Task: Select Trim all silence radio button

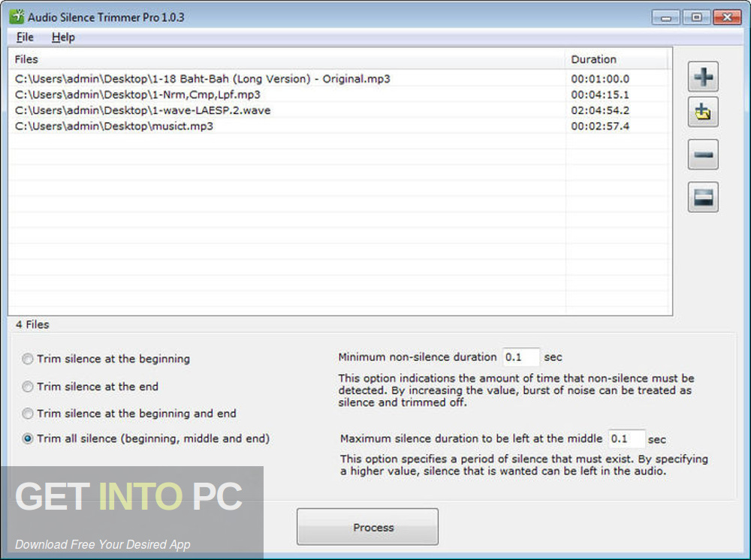Action: (x=28, y=438)
